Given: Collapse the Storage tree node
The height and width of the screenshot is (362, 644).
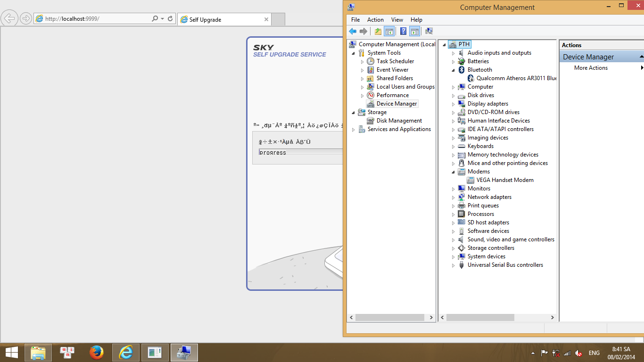Looking at the screenshot, I should [x=354, y=113].
